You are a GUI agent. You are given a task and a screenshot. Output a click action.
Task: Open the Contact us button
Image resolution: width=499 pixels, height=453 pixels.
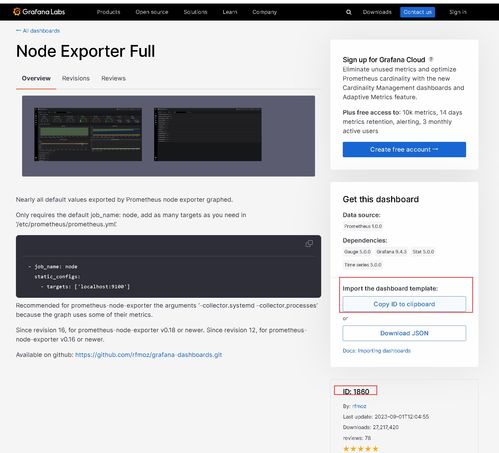417,12
